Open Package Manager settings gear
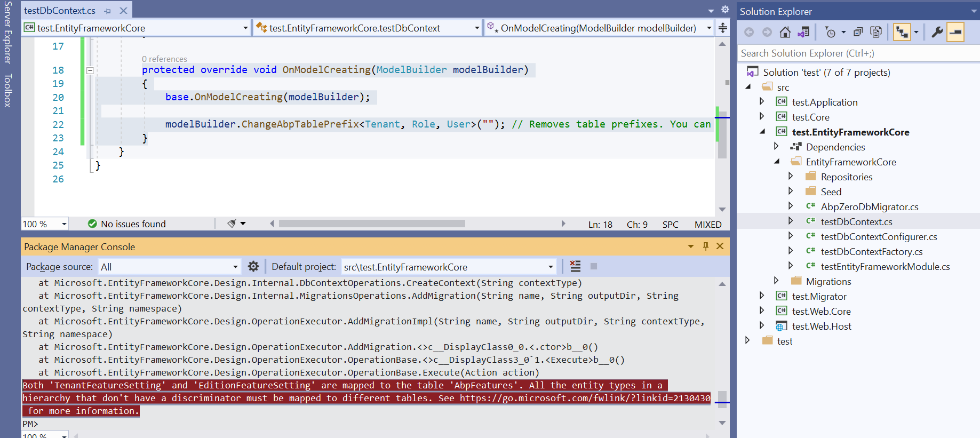 click(253, 266)
